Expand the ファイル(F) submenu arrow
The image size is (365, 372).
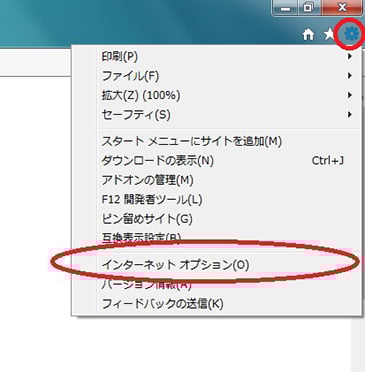[x=349, y=76]
